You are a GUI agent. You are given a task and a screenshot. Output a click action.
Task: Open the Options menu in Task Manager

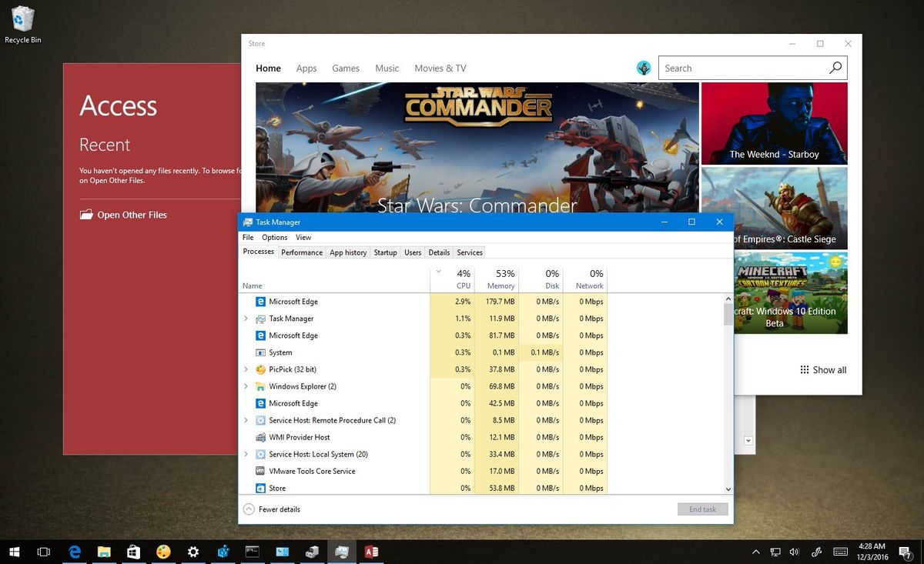tap(274, 237)
